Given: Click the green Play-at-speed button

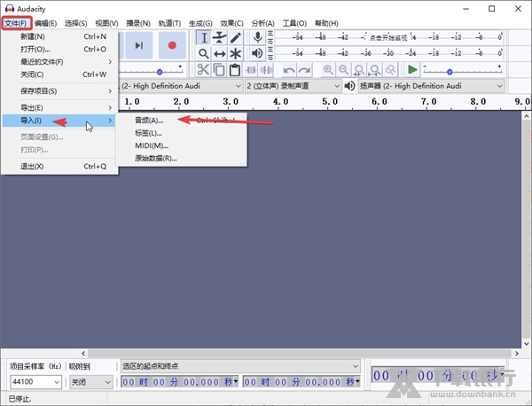Looking at the screenshot, I should point(412,70).
